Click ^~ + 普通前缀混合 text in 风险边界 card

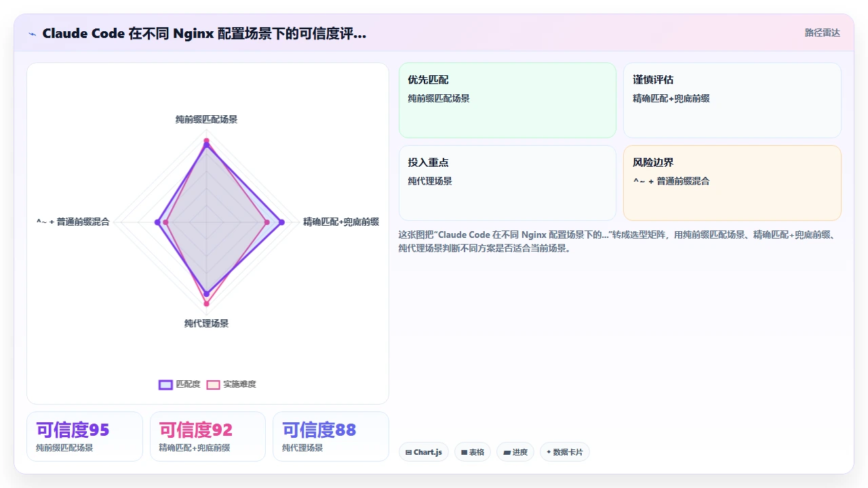click(x=671, y=181)
